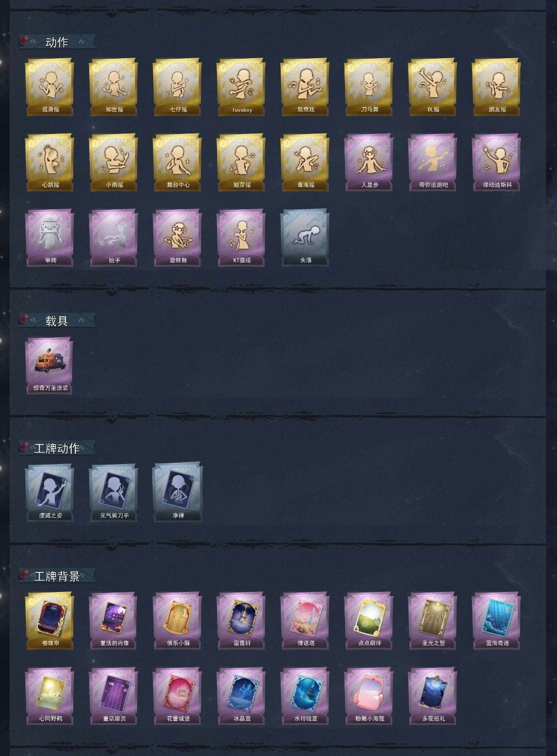The image size is (557, 756).
Task: Choose the 净禅 badge action card
Action: tap(177, 493)
